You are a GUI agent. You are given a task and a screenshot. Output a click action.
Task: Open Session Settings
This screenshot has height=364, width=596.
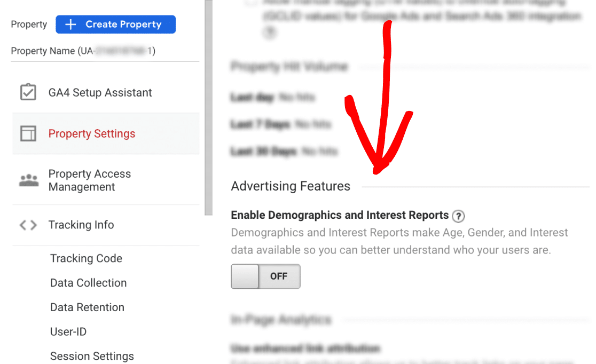click(92, 356)
